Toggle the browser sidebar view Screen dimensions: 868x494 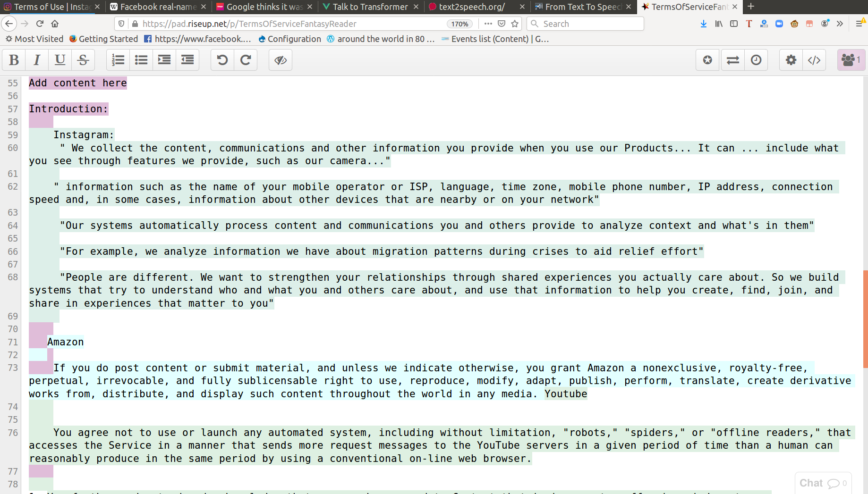pyautogui.click(x=734, y=24)
